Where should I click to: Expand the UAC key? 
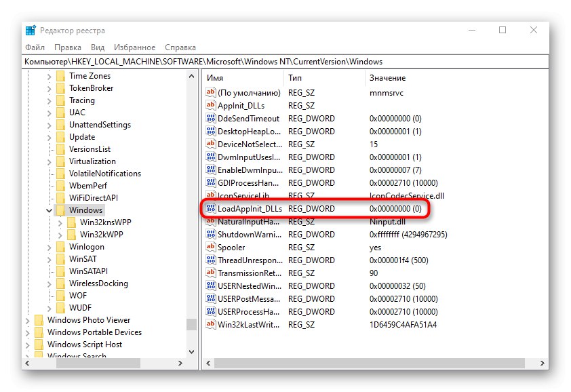tap(49, 113)
